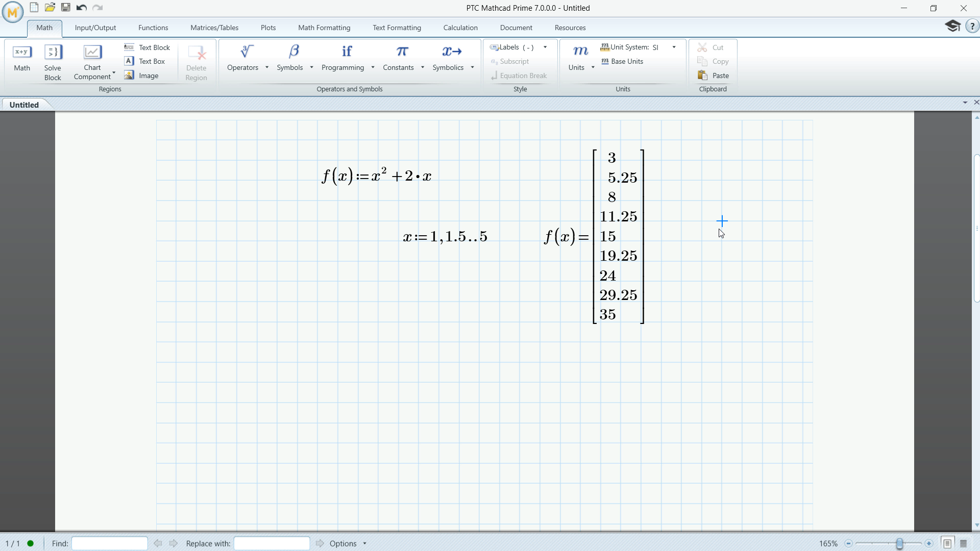Click the Open file folder icon
This screenshot has width=980, height=551.
coord(50,7)
